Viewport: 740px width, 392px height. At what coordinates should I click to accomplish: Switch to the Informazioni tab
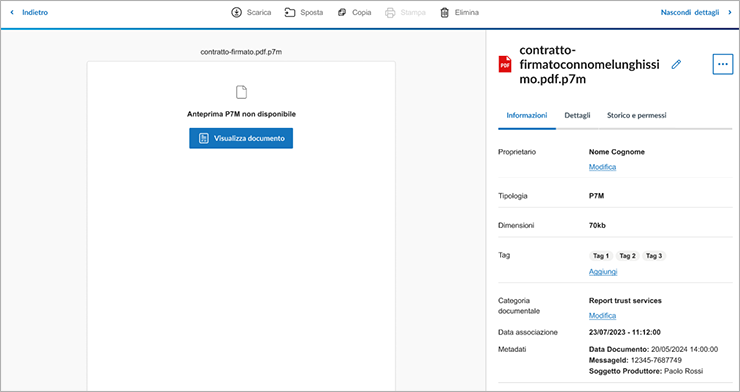[527, 115]
